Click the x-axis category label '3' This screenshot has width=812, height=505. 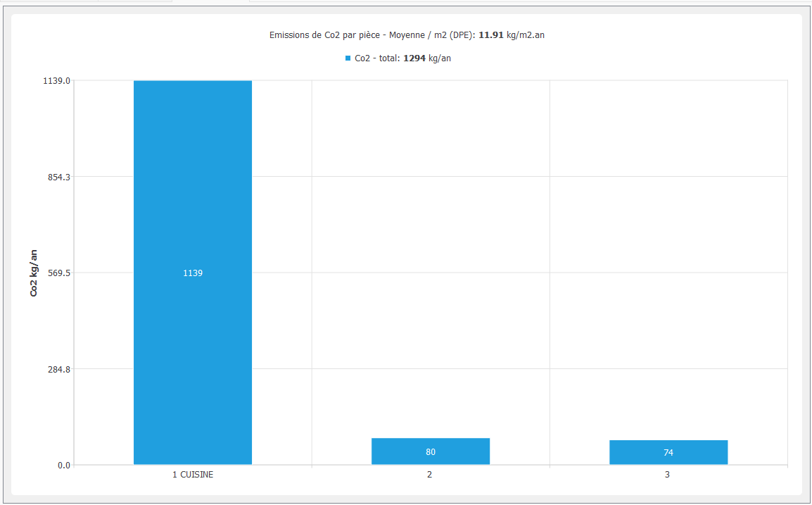[668, 475]
